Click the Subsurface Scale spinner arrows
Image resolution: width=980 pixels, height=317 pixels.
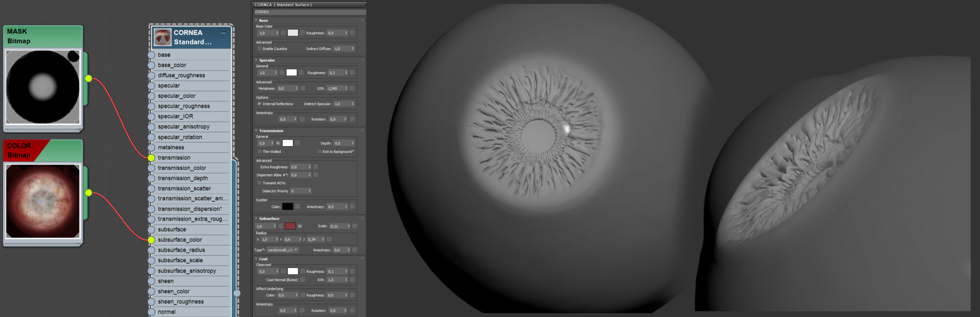coord(349,226)
